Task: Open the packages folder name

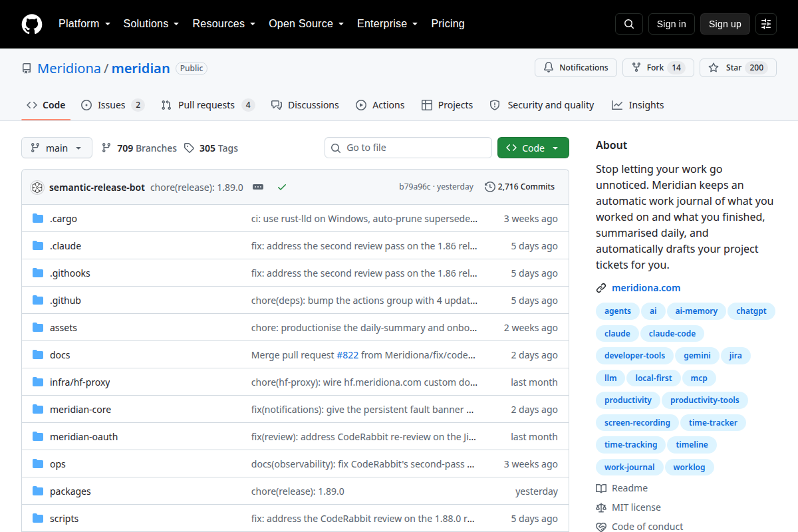Action: pos(70,491)
